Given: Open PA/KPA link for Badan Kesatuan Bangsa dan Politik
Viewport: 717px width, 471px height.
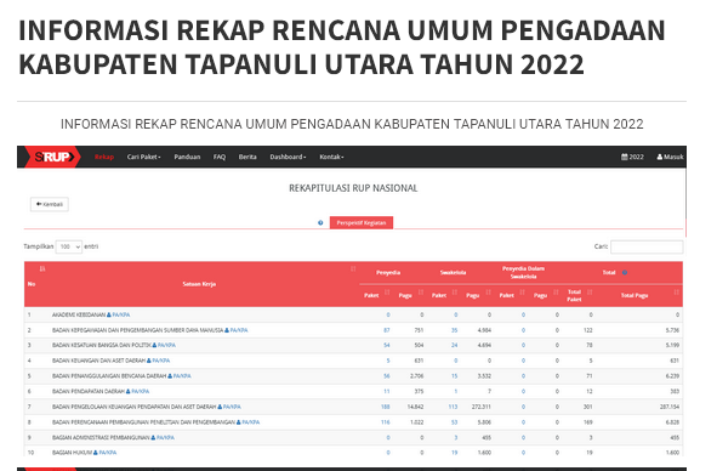Looking at the screenshot, I should coord(168,345).
